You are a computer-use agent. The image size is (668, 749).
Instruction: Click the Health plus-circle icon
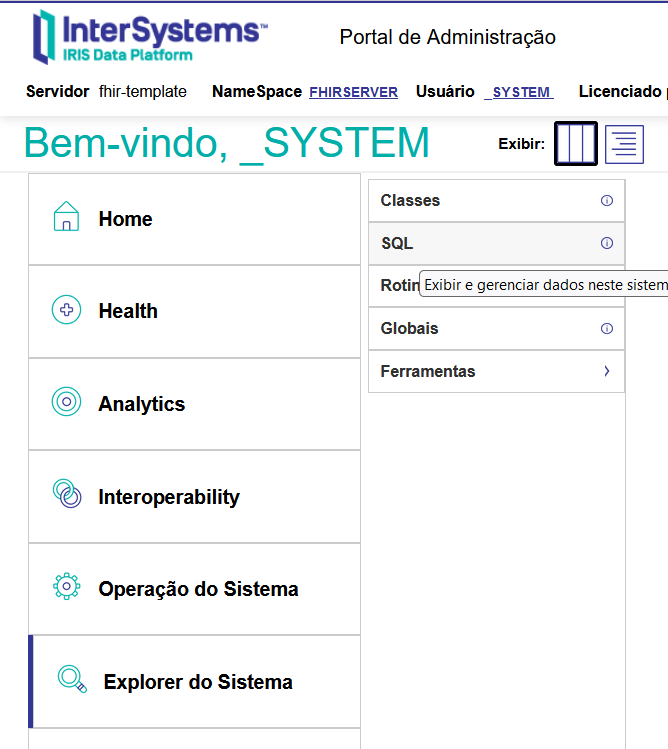66,310
